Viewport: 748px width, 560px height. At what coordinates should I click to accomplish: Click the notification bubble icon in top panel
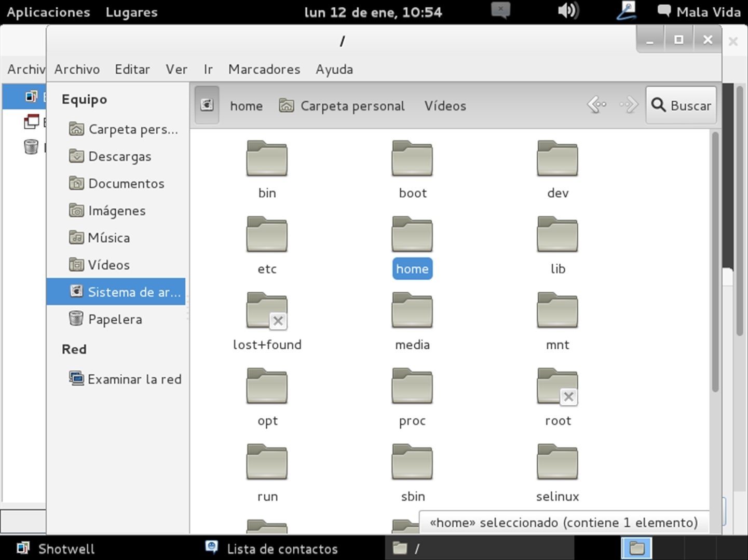(500, 10)
